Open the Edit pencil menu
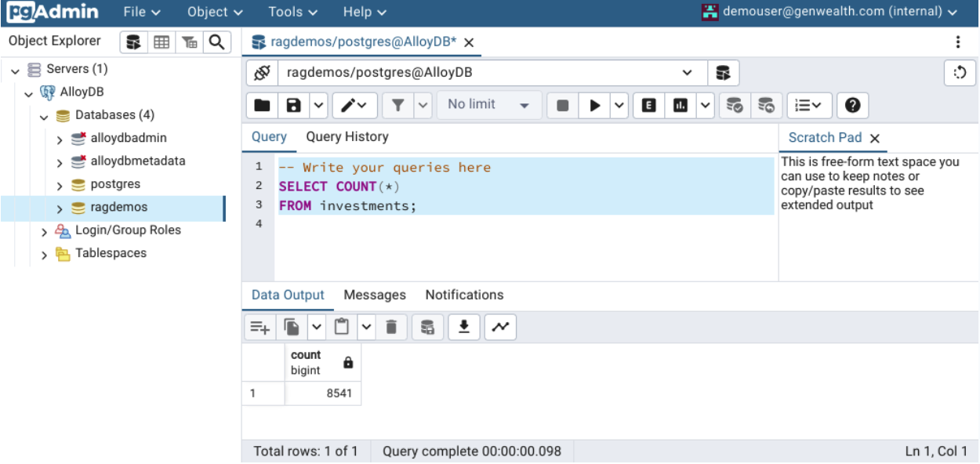The image size is (980, 464). coord(355,105)
